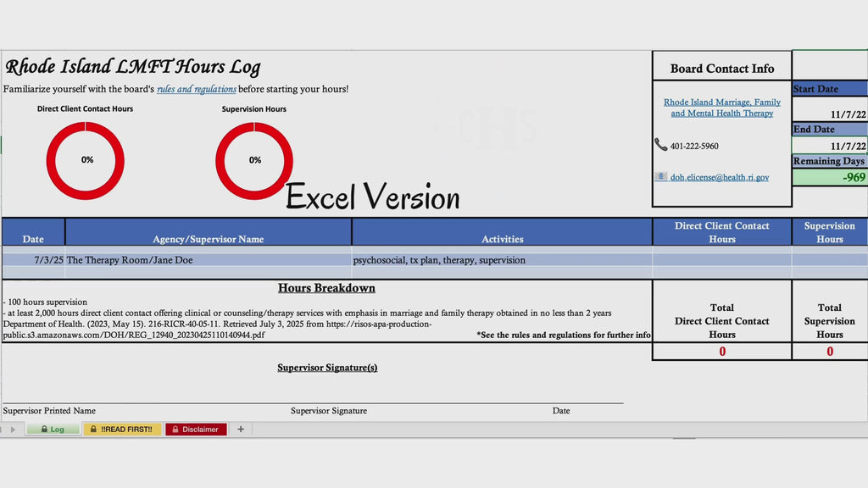
Task: Switch to the Log sheet tab
Action: tap(53, 430)
